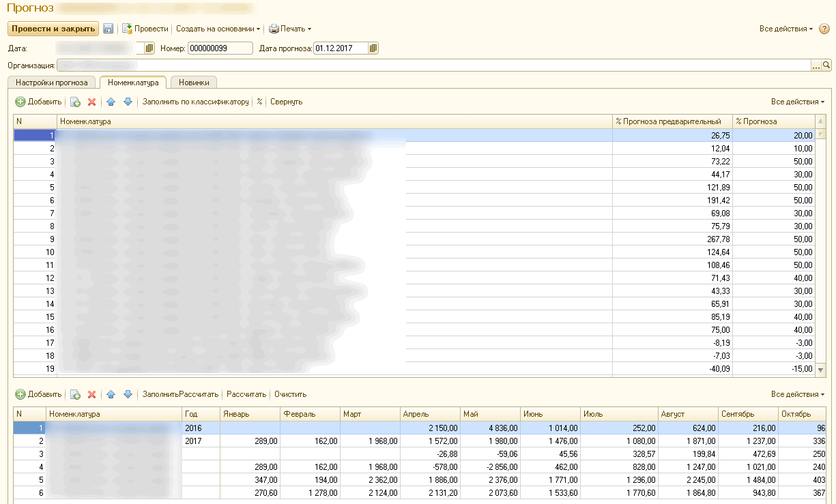Click into the Номер input field

220,48
